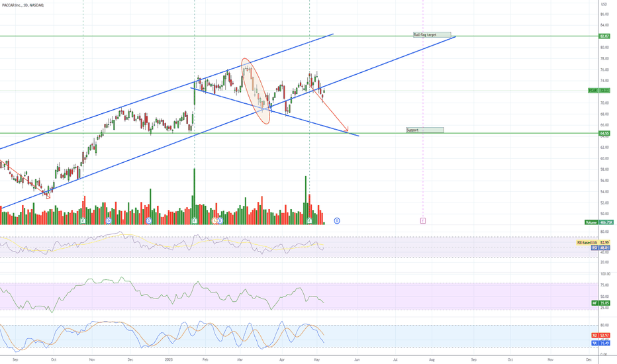Click the PACCAR Inc. symbol title
The image size is (617, 364).
(x=23, y=5)
